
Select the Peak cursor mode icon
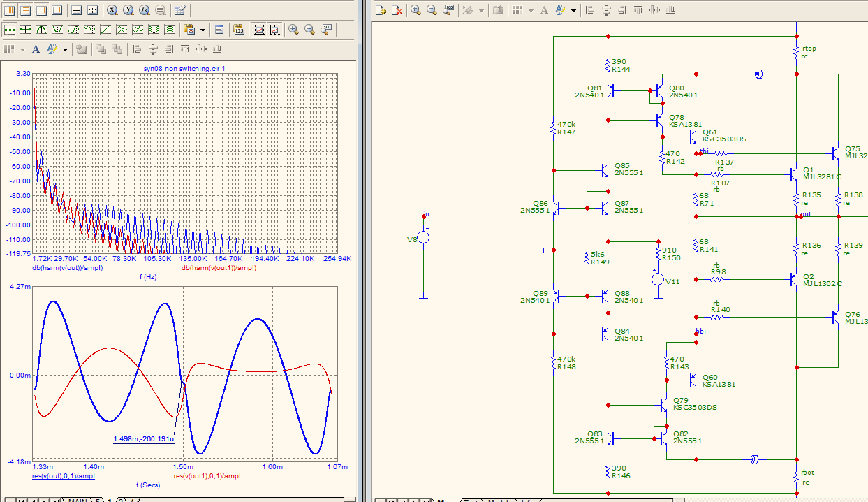[x=42, y=30]
